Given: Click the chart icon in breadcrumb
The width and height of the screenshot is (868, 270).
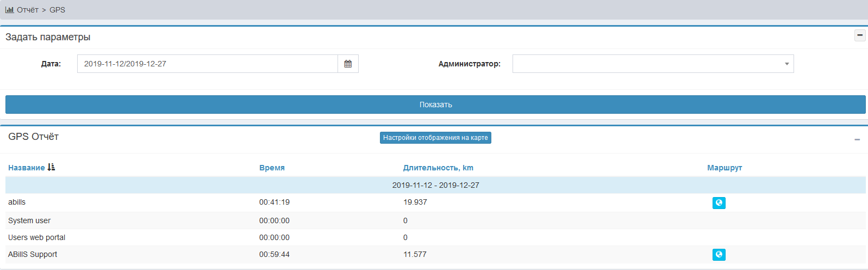Looking at the screenshot, I should click(9, 10).
